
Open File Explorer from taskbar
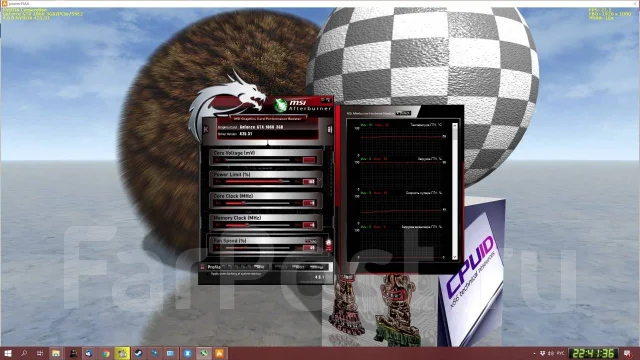(56, 353)
